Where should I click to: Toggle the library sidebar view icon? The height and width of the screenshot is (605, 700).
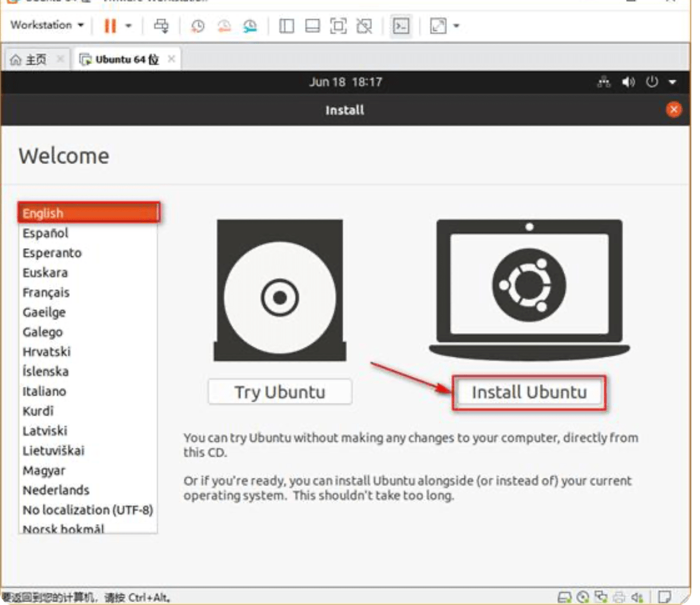286,26
